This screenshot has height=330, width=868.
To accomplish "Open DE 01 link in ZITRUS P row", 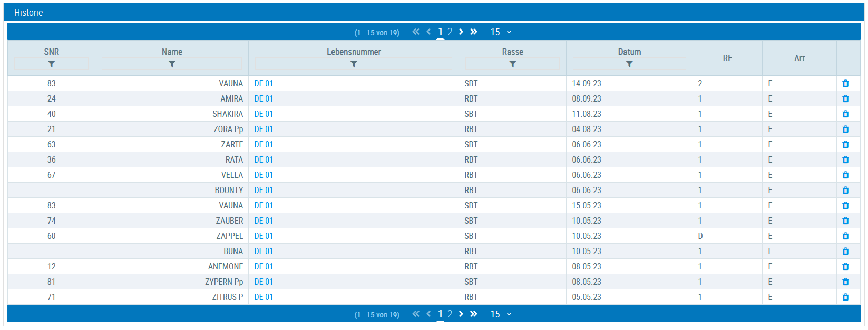I will point(264,297).
